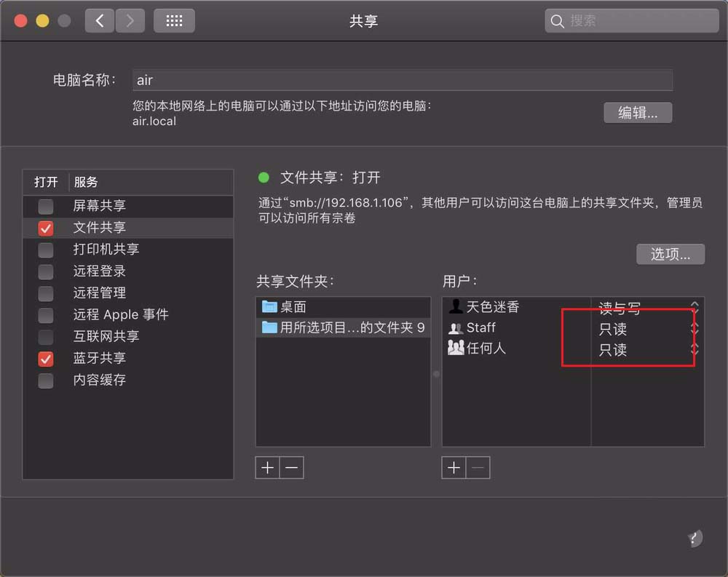Disable the 文件共享 checkbox
The height and width of the screenshot is (577, 728).
45,227
